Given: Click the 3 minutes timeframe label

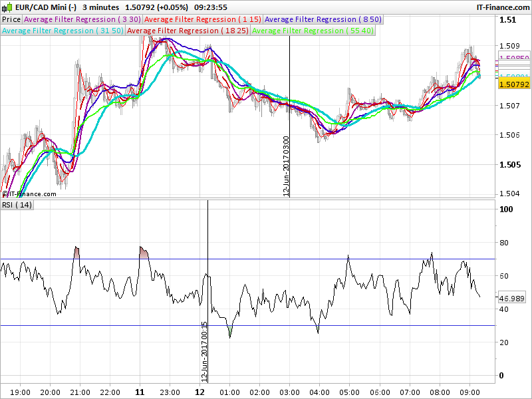Looking at the screenshot, I should [101, 7].
